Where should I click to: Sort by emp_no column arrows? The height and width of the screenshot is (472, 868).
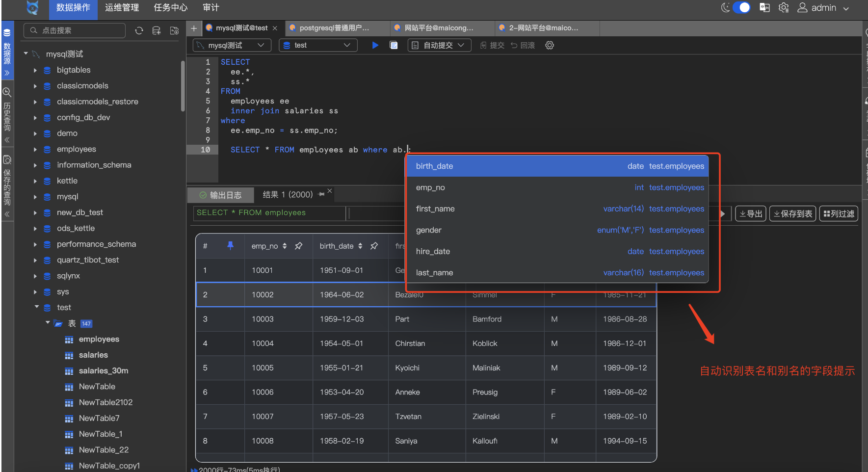coord(285,246)
